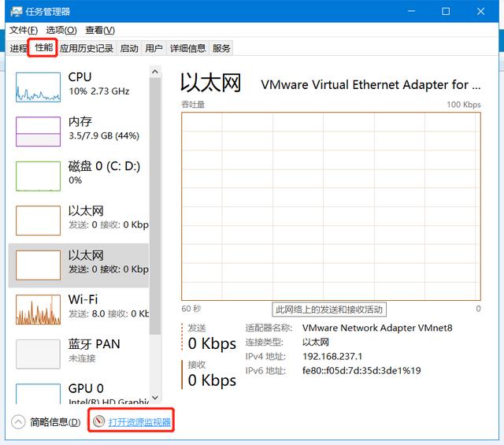
Task: Close the Task Manager window
Action: click(480, 11)
